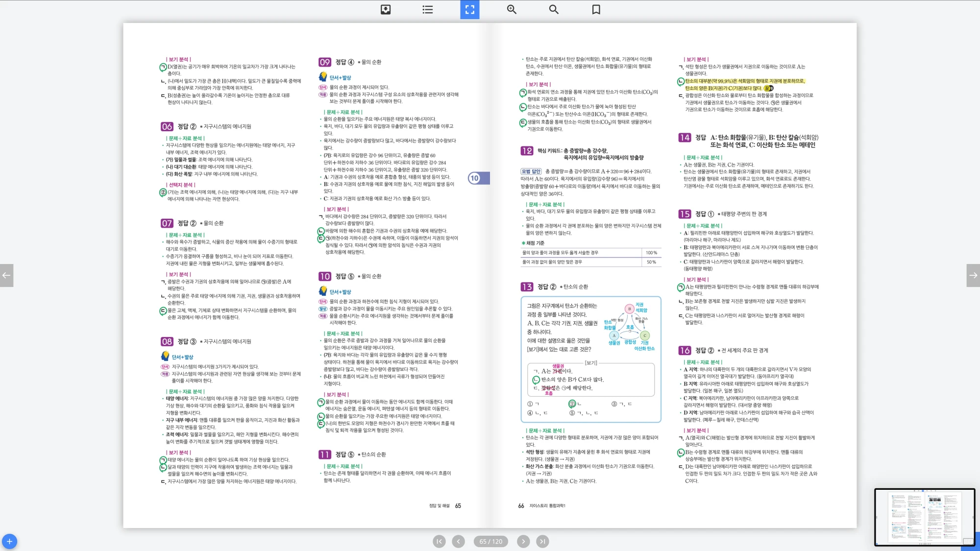Click the number 10 marker on page
The width and height of the screenshot is (980, 551).
pos(474,178)
